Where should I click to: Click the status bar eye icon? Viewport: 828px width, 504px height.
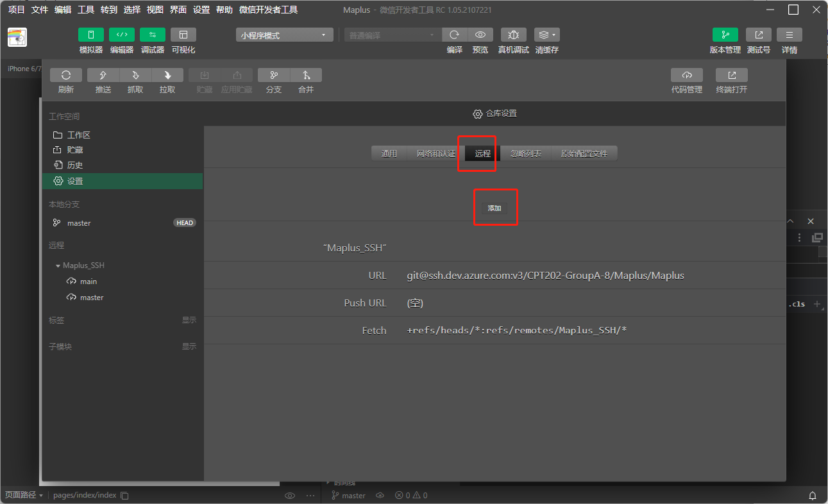point(290,496)
